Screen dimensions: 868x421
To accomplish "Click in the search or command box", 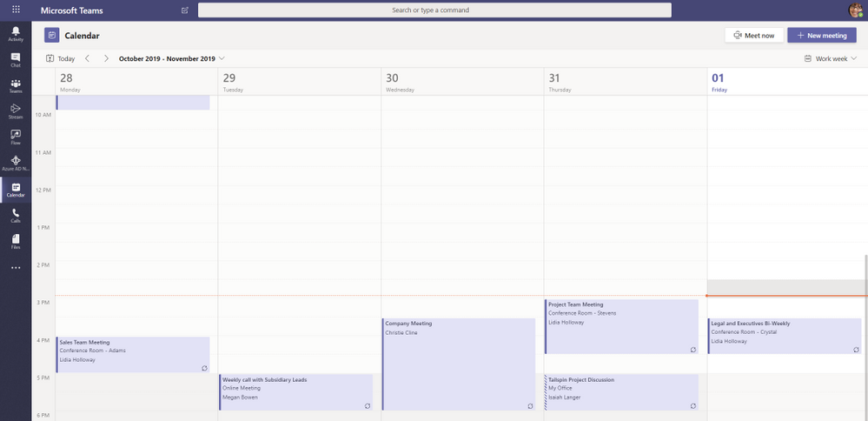I will (x=434, y=10).
